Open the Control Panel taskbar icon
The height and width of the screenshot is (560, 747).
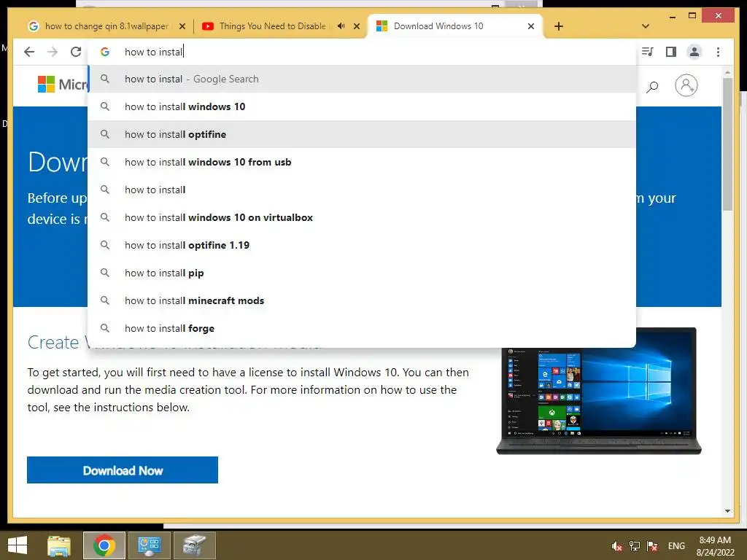(x=149, y=545)
